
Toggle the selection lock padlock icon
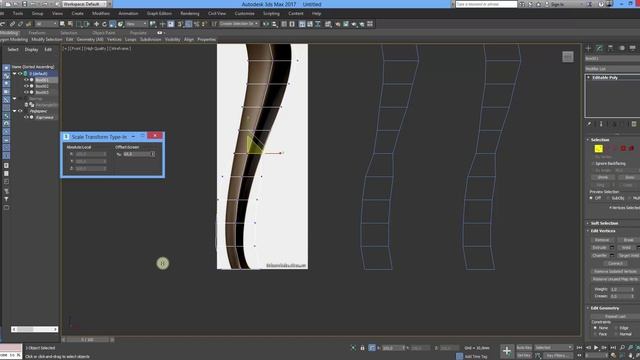click(x=362, y=348)
